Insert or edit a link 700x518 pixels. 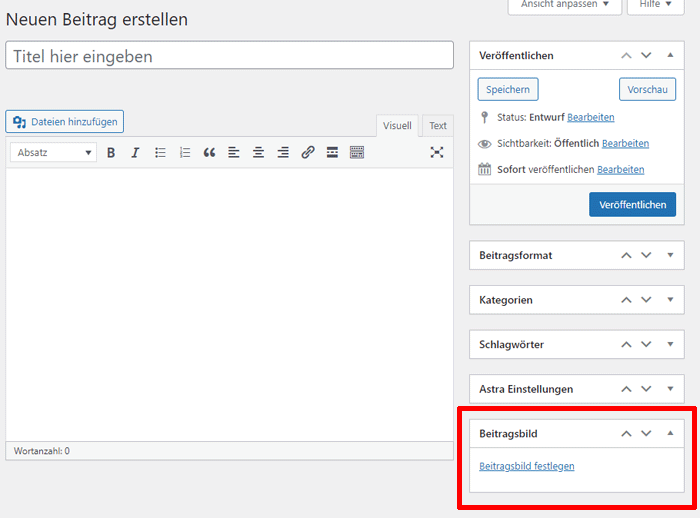point(308,153)
